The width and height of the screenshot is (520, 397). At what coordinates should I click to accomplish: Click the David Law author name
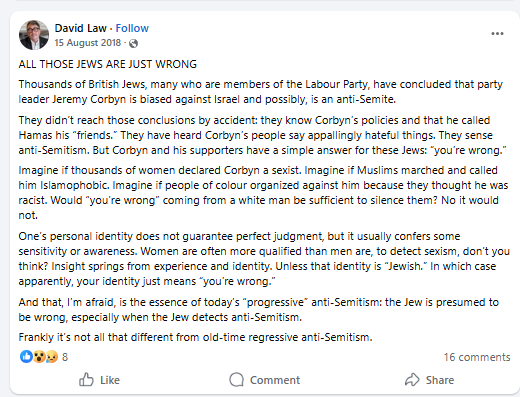point(80,28)
